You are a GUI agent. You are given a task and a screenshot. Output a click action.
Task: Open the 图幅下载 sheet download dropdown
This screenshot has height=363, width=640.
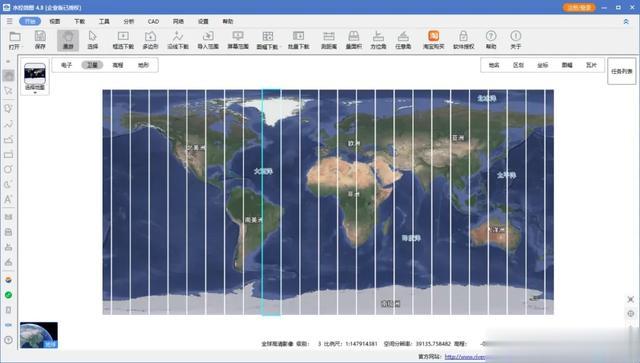[x=268, y=40]
